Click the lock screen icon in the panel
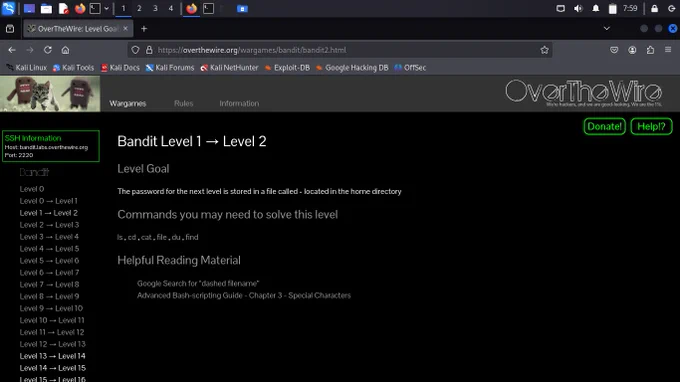This screenshot has height=382, width=680. pos(654,9)
